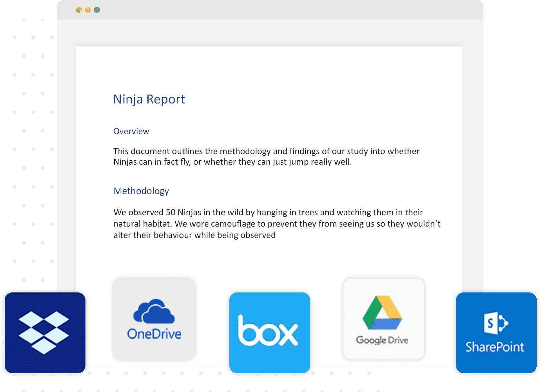Screen dimensions: 541x392
Task: Expand the Overview section
Action: point(131,131)
